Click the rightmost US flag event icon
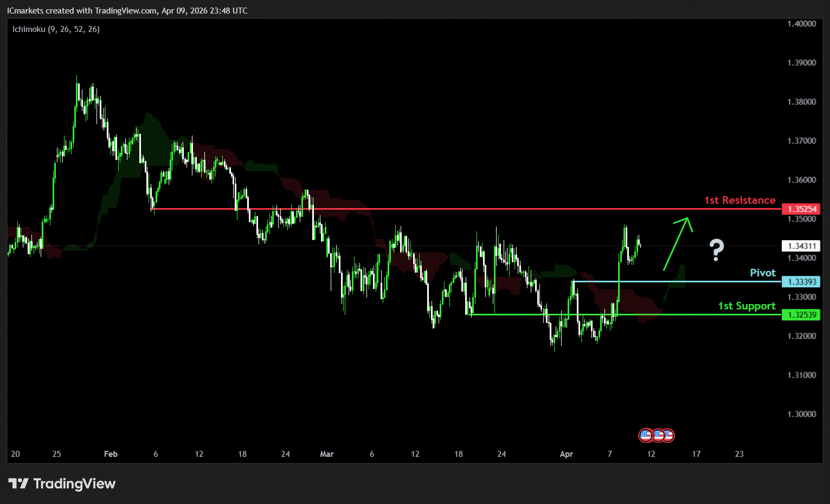 point(668,435)
